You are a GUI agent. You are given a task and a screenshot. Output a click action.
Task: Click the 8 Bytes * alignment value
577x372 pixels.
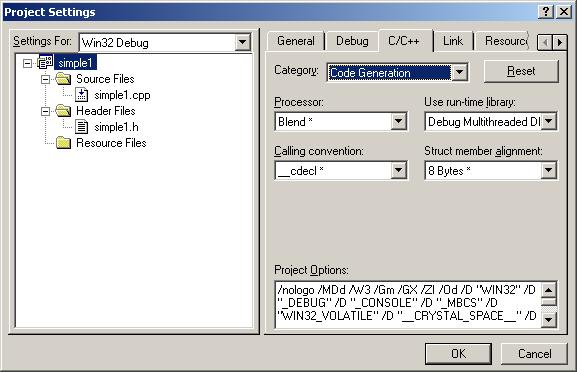[484, 170]
